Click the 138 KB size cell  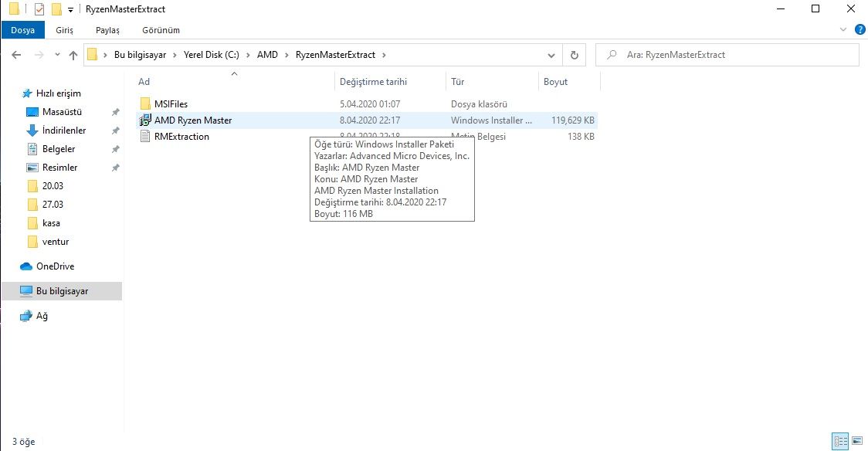point(581,136)
